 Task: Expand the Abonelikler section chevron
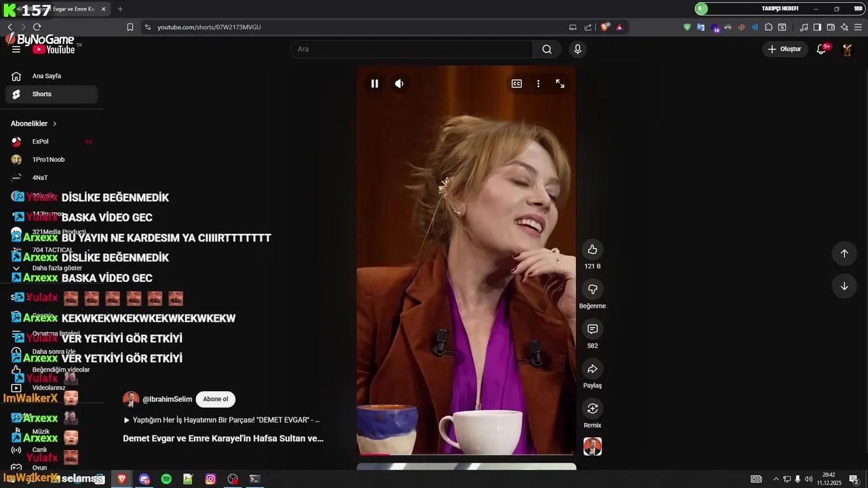(55, 124)
